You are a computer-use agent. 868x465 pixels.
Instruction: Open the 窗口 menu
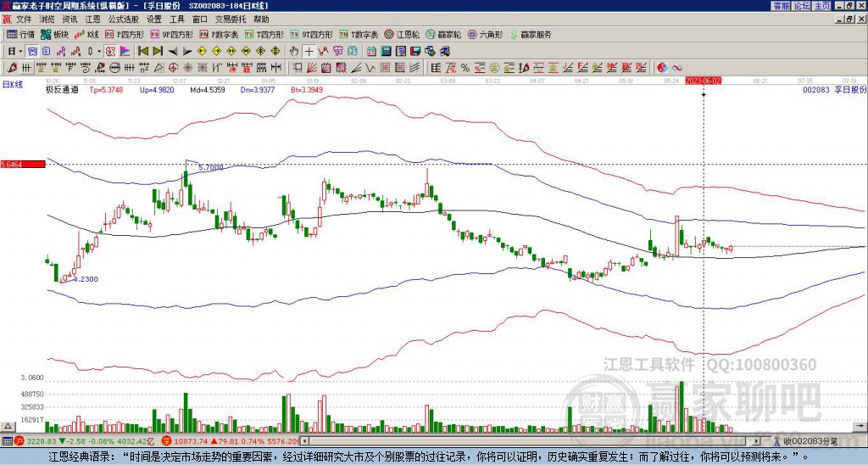(200, 20)
